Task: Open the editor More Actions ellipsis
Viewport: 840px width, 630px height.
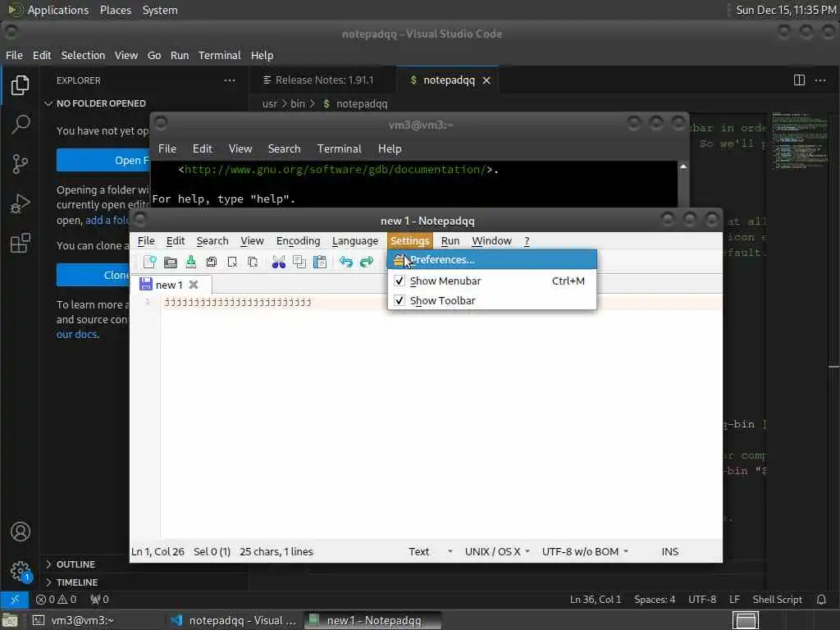Action: [x=820, y=80]
